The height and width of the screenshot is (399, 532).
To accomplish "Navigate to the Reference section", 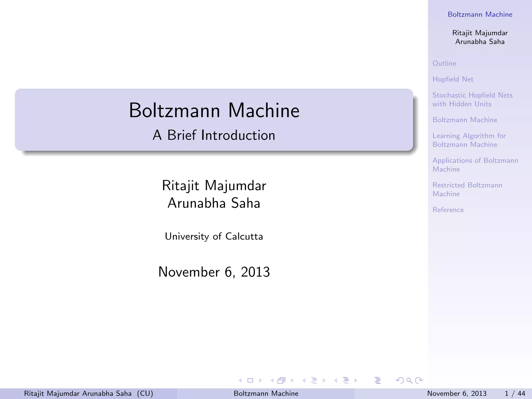I will point(448,210).
